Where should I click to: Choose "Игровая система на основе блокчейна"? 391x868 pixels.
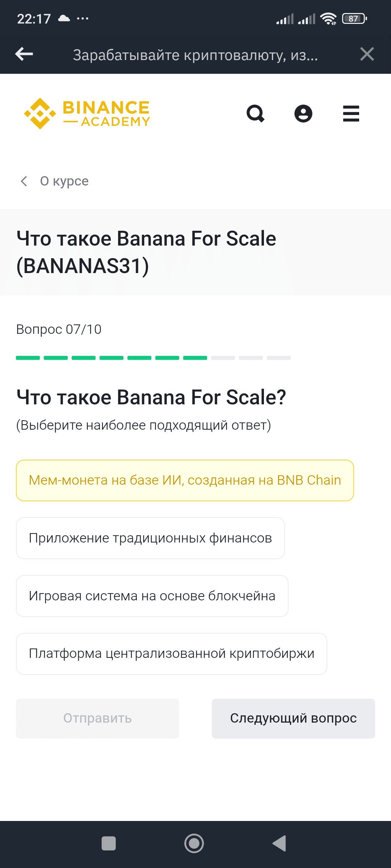[x=152, y=596]
